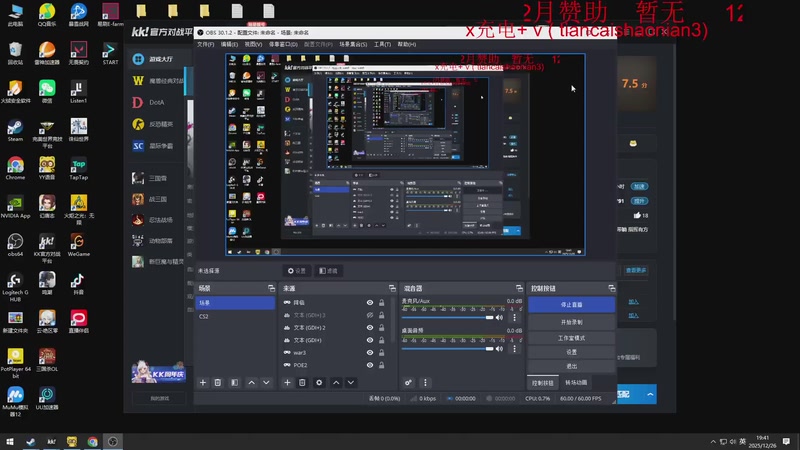The image size is (800, 450).
Task: Adjust the desktop audio volume slider
Action: (447, 349)
